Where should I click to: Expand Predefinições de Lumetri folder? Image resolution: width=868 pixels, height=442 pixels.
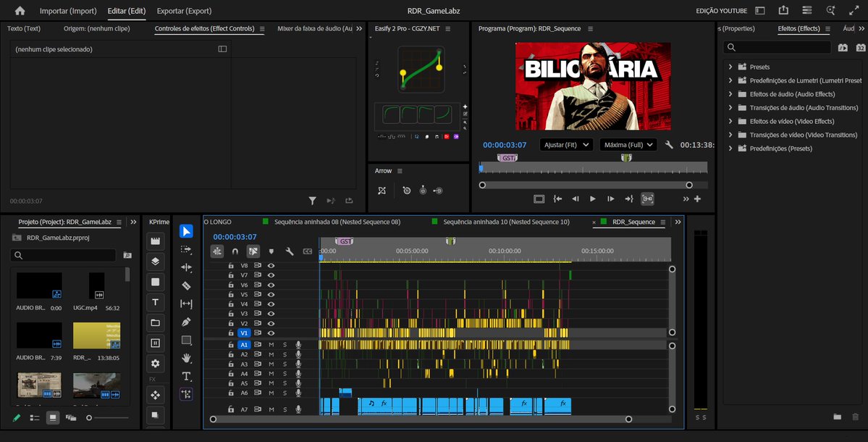click(x=730, y=80)
